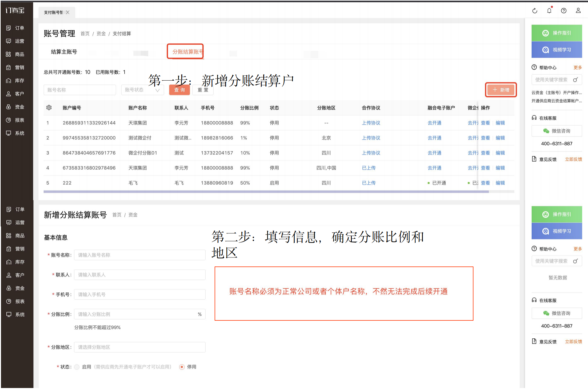
Task: Click upper 更多 link in 帮助中心
Action: [578, 68]
